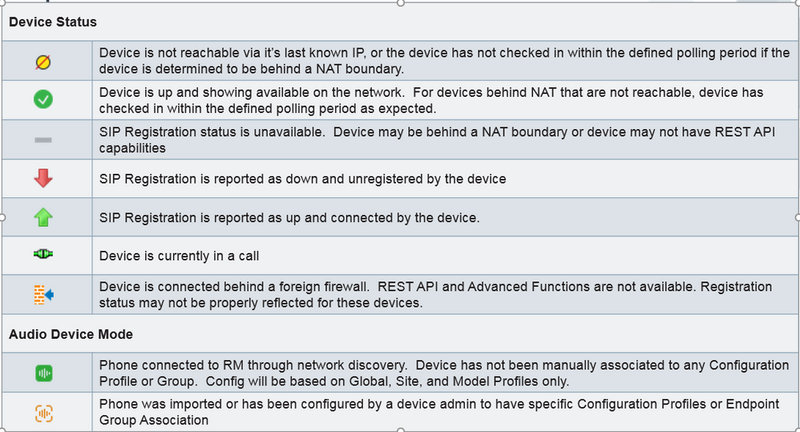
Task: Click the red down arrow SIP icon
Action: pos(43,178)
